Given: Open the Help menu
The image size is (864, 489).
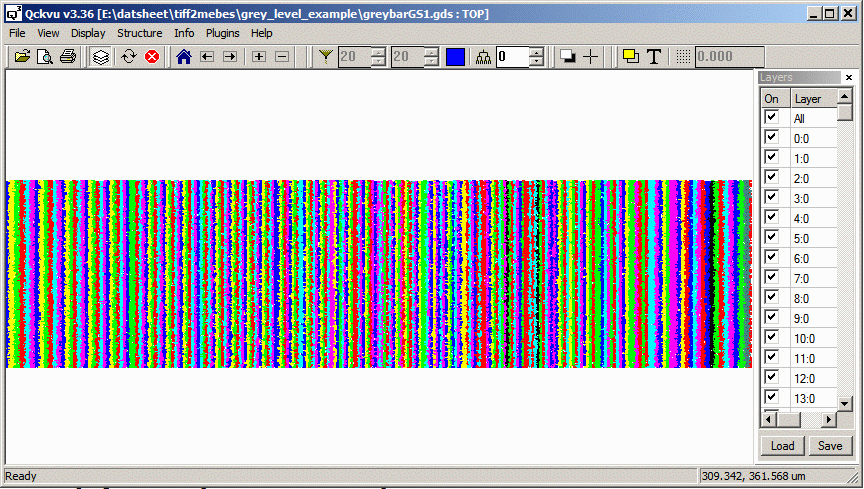Looking at the screenshot, I should [x=262, y=33].
